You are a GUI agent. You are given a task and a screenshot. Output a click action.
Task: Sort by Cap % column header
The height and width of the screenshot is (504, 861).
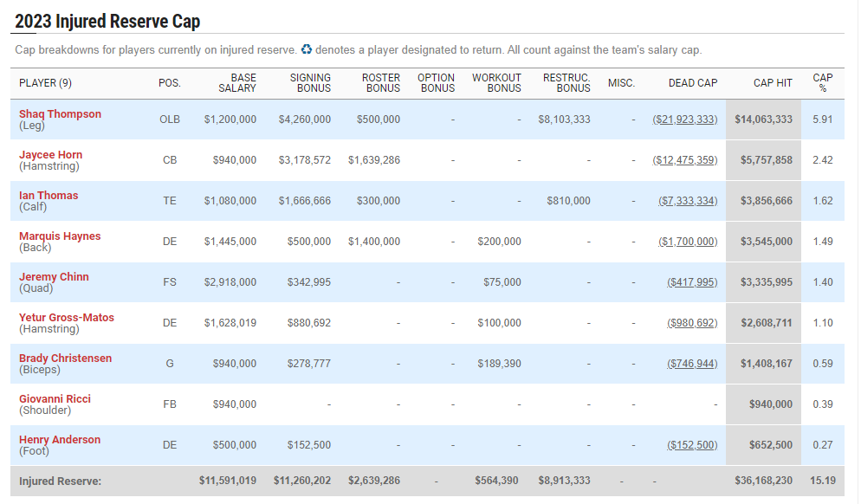pos(822,83)
